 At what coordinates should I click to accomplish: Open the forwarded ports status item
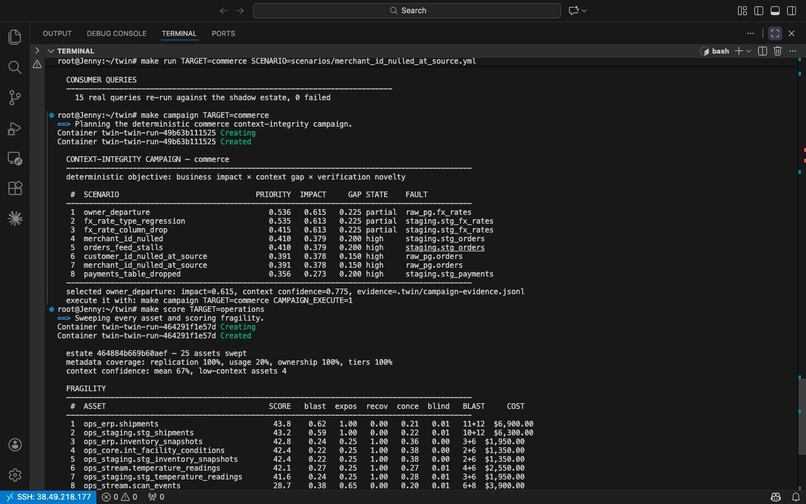[156, 497]
